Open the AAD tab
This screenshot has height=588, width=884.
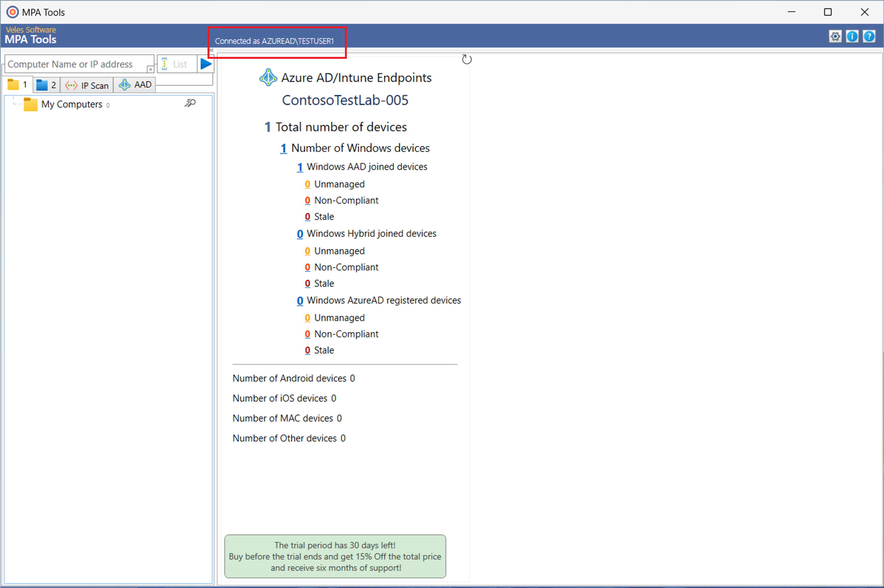tap(135, 85)
